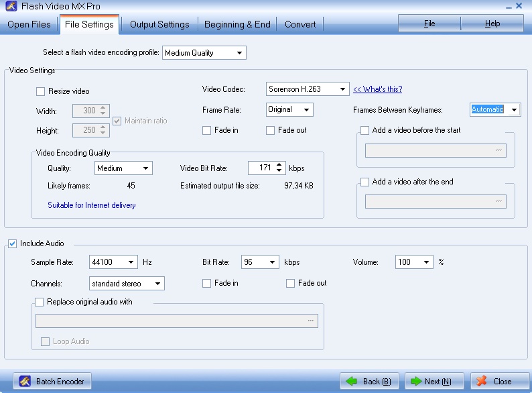Check Replace original audio with
The width and height of the screenshot is (532, 393).
[x=40, y=302]
